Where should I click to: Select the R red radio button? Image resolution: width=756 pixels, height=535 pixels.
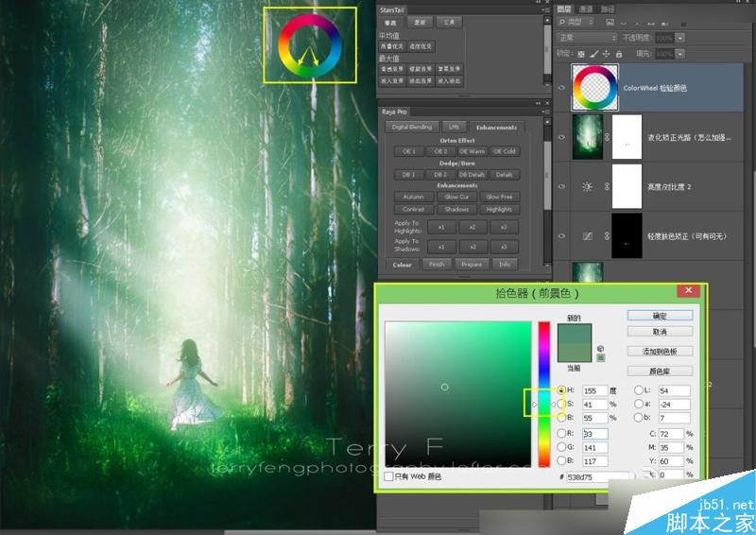[561, 433]
